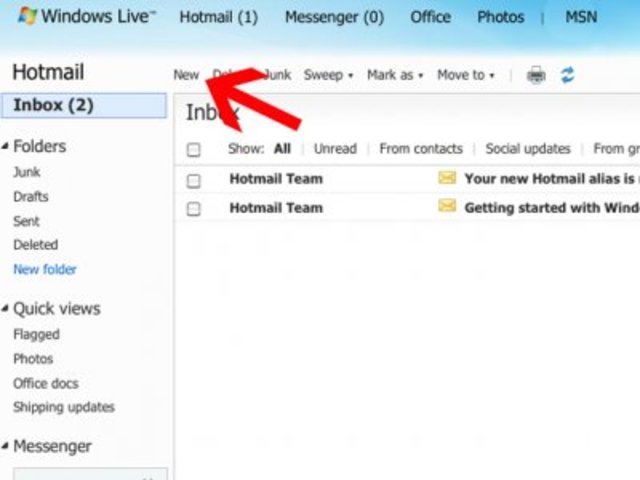Image resolution: width=640 pixels, height=480 pixels.
Task: Show All messages filter
Action: (x=282, y=149)
